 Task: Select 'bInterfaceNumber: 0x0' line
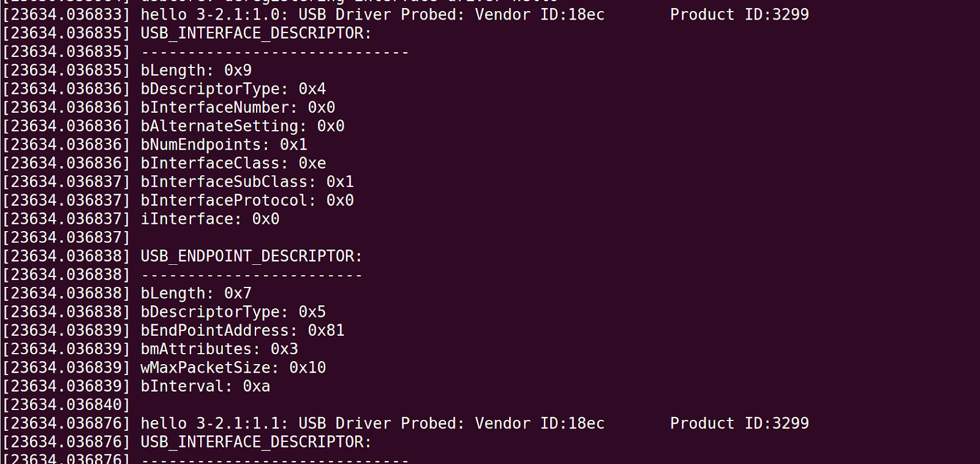(238, 107)
